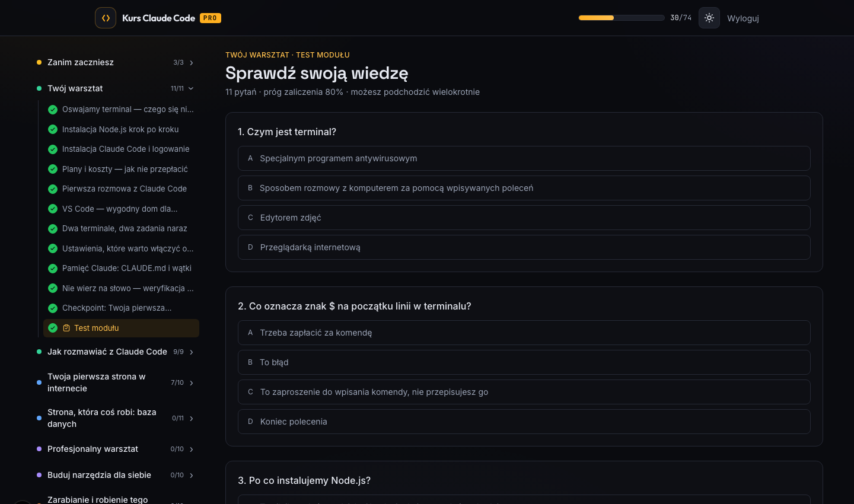Click the green checkmark in the Test modułu row
Image resolution: width=854 pixels, height=504 pixels.
click(x=53, y=328)
